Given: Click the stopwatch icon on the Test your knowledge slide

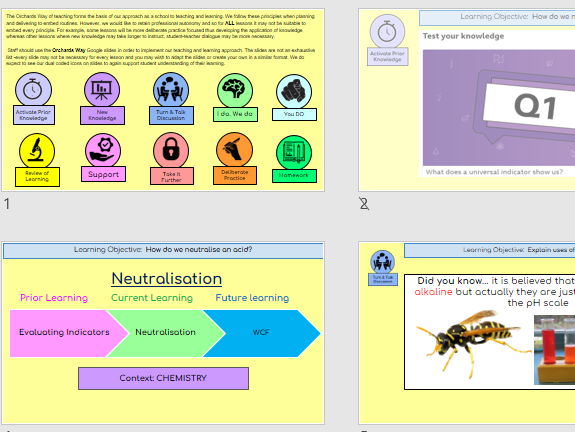Looking at the screenshot, I should click(387, 32).
